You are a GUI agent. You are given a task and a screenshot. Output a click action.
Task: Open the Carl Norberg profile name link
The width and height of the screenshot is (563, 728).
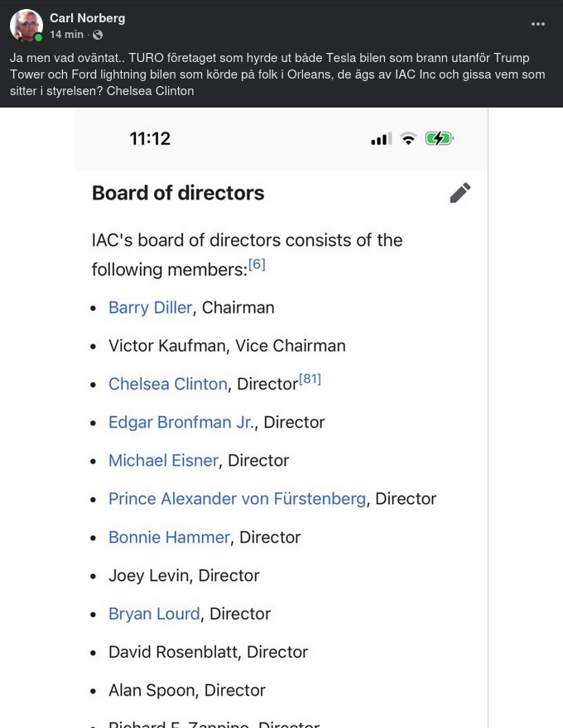[x=87, y=18]
